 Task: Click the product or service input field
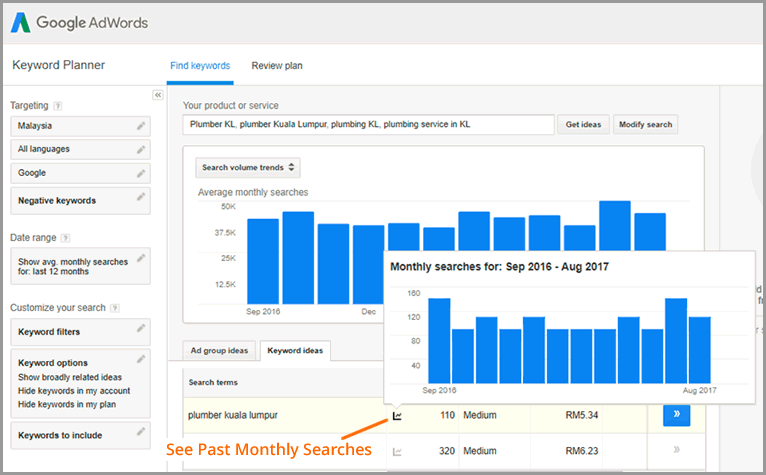369,125
